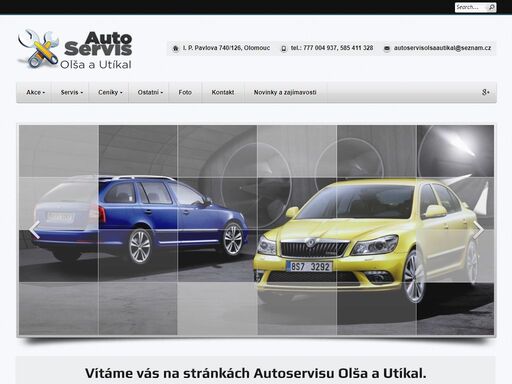Image resolution: width=512 pixels, height=384 pixels.
Task: Open the Kontakt menu item
Action: [223, 92]
